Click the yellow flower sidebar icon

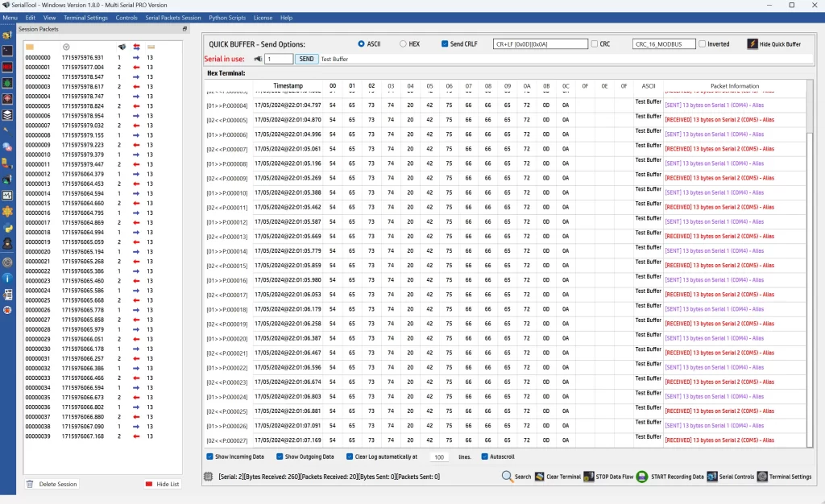point(7,212)
